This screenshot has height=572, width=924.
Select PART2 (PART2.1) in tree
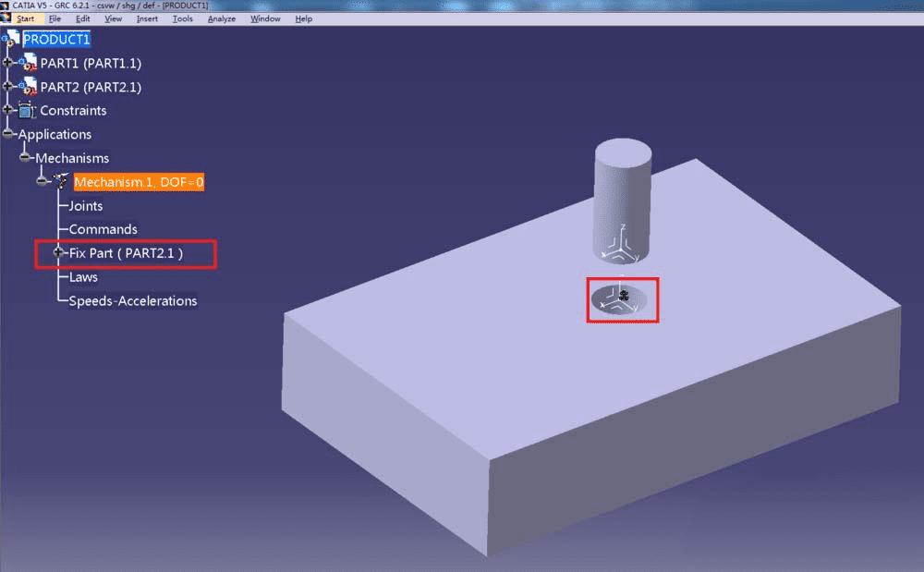(91, 87)
